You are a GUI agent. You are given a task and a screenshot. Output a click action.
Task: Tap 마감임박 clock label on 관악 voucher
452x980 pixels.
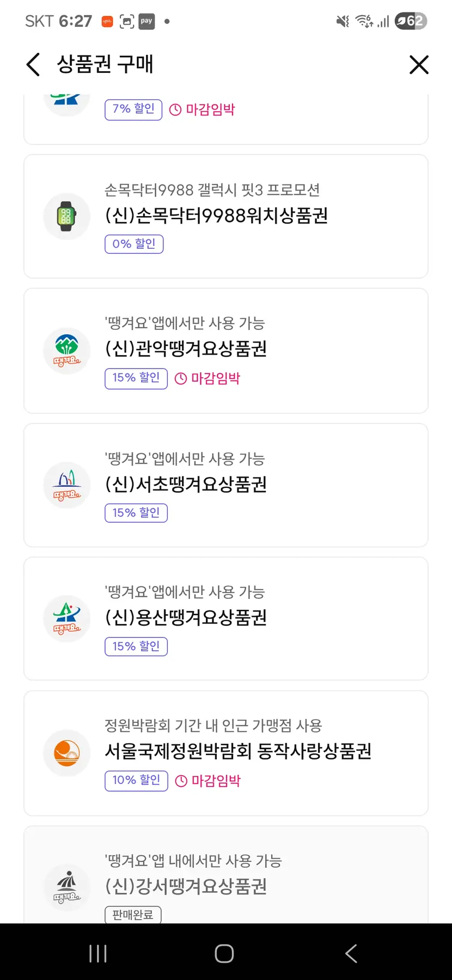coord(208,378)
